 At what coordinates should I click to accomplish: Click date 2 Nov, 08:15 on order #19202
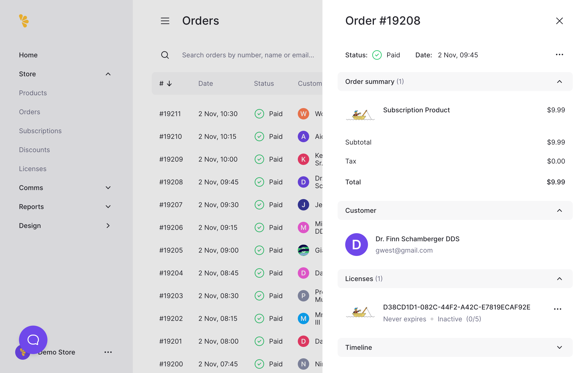coord(218,318)
